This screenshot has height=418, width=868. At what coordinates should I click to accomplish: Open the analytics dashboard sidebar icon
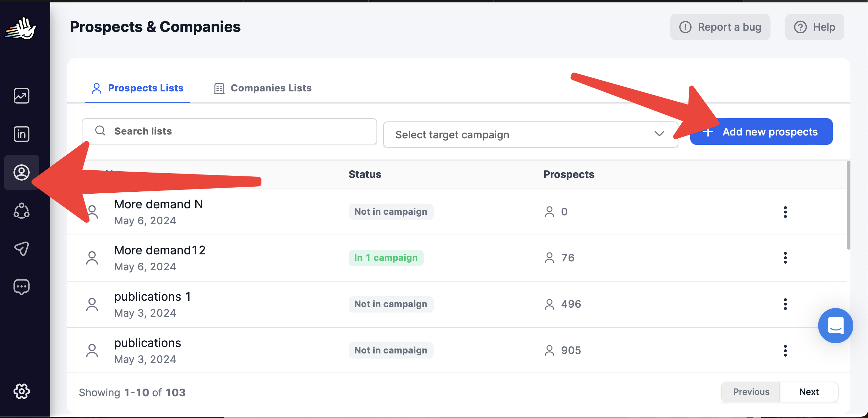click(x=21, y=96)
